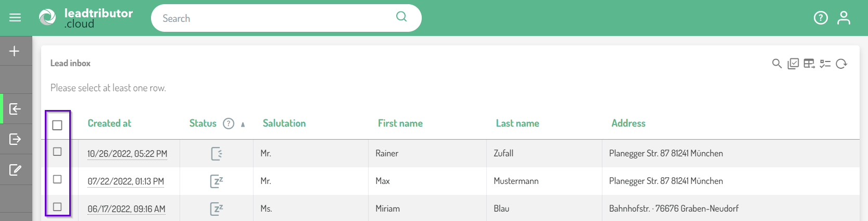Click the multi-select checkbox stack icon

click(x=793, y=64)
